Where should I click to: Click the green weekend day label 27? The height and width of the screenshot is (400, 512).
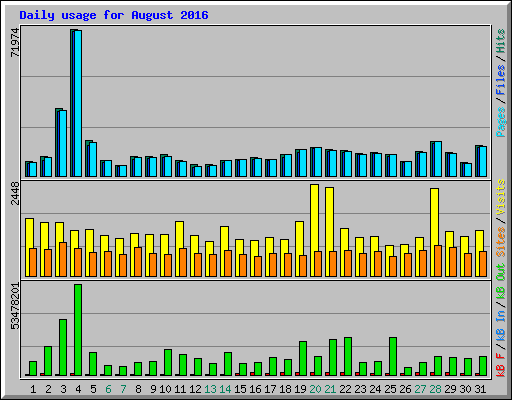(x=420, y=389)
